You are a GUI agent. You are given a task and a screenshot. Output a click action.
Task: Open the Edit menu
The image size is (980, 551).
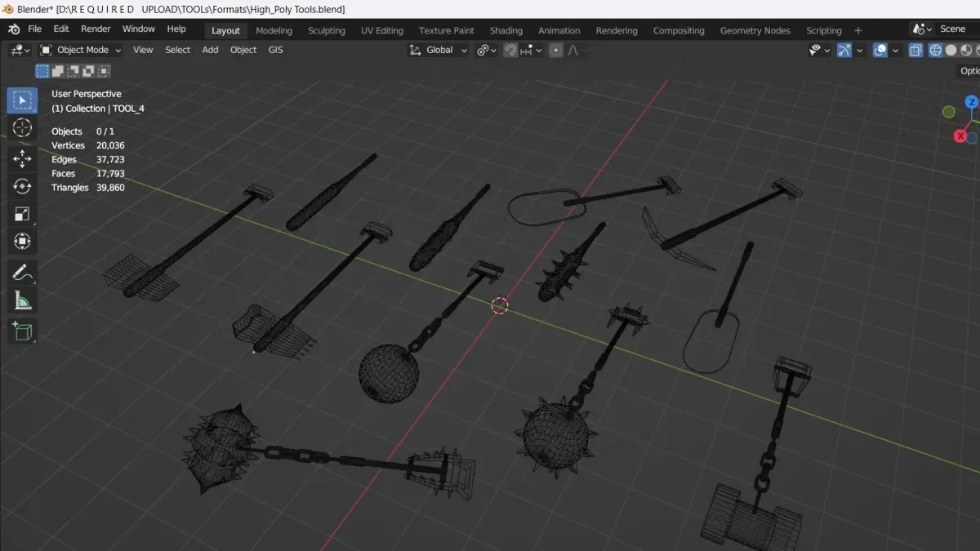coord(61,29)
